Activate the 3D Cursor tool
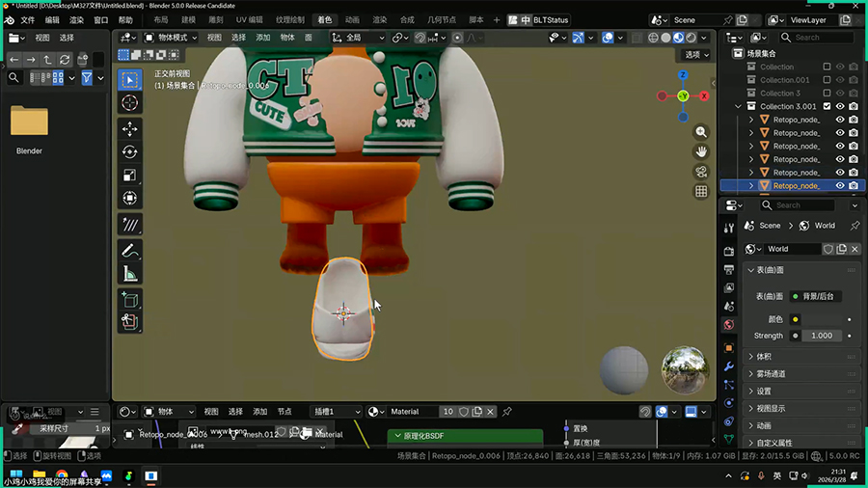868x488 pixels. click(x=129, y=103)
